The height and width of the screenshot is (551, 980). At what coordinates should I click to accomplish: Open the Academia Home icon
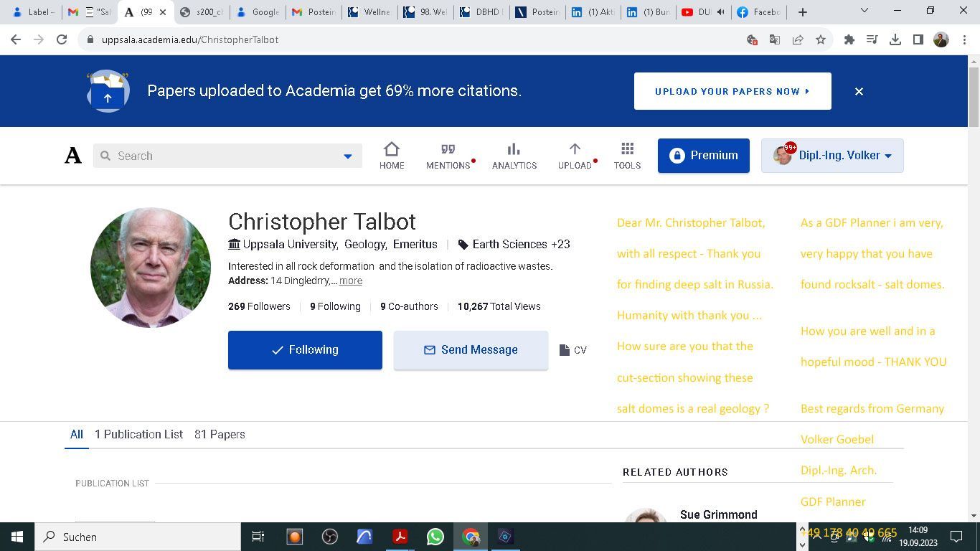point(391,155)
